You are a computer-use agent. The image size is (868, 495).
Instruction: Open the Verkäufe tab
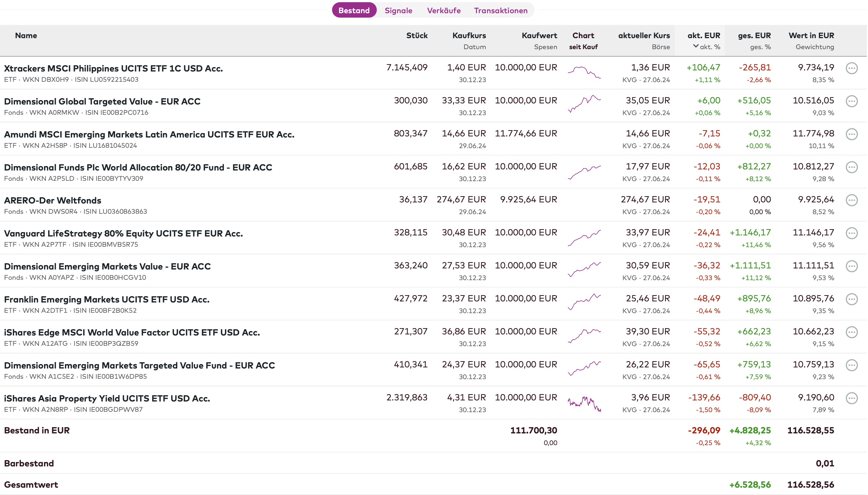tap(444, 10)
